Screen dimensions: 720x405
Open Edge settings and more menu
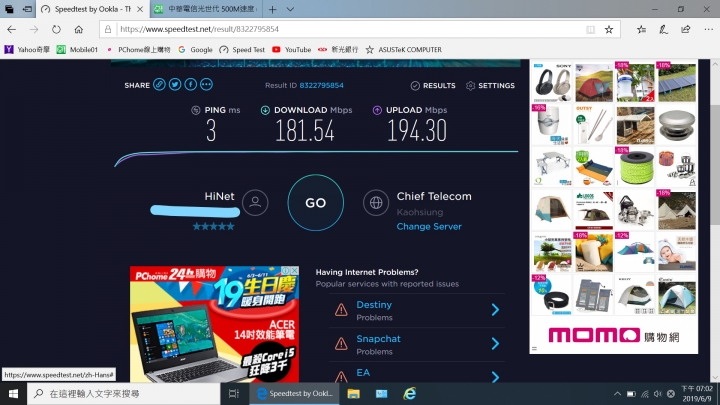pyautogui.click(x=708, y=29)
